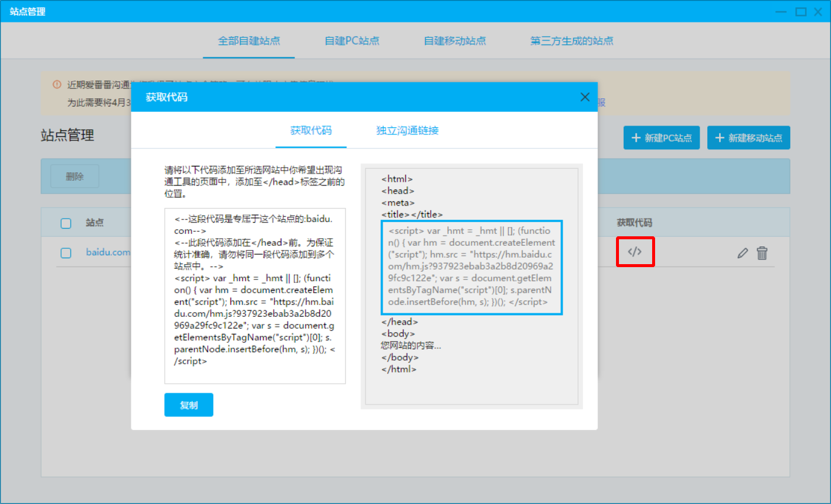
Task: Close the 获取代码 dialog with the X
Action: point(585,97)
